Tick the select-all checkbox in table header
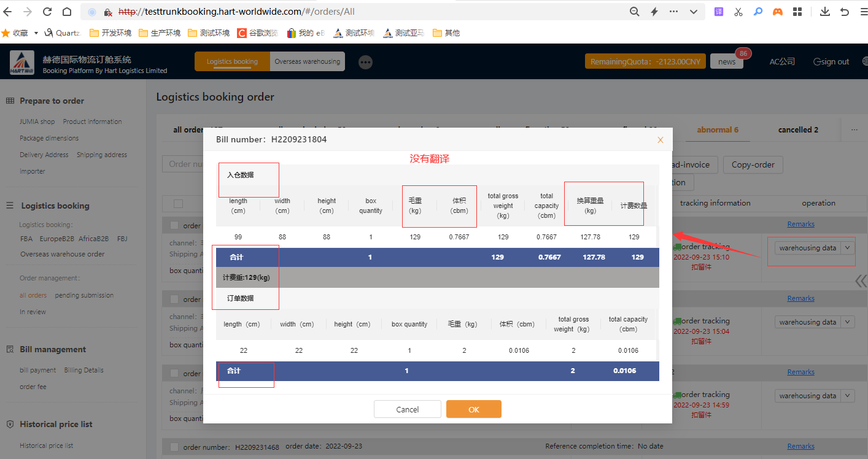Viewport: 868px width, 459px height. tap(179, 204)
